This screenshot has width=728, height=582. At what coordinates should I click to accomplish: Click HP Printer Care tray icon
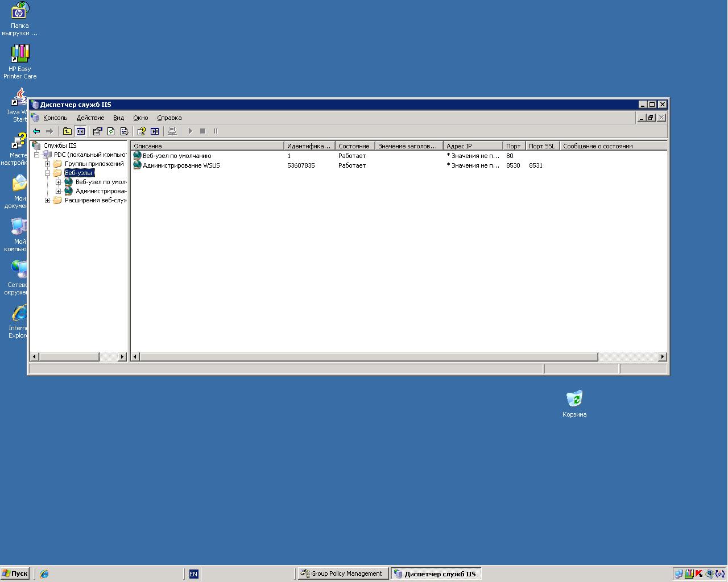pos(689,574)
